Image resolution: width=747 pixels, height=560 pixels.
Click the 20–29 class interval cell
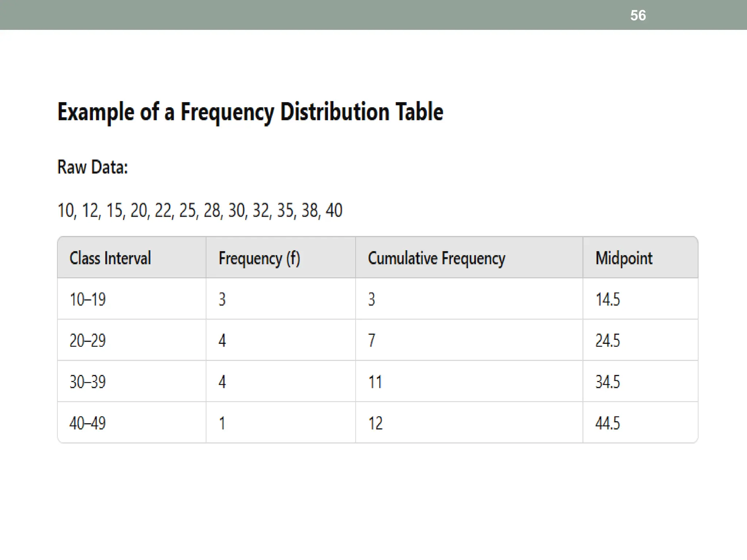coord(88,341)
